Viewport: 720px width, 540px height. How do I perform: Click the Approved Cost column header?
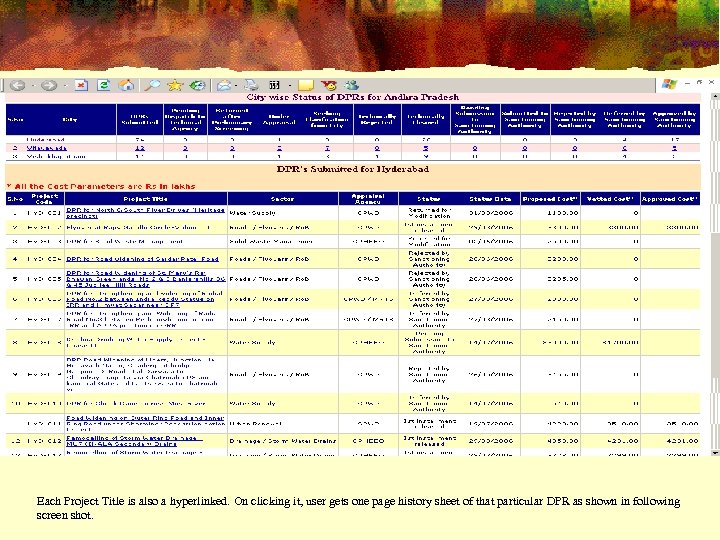pos(670,199)
